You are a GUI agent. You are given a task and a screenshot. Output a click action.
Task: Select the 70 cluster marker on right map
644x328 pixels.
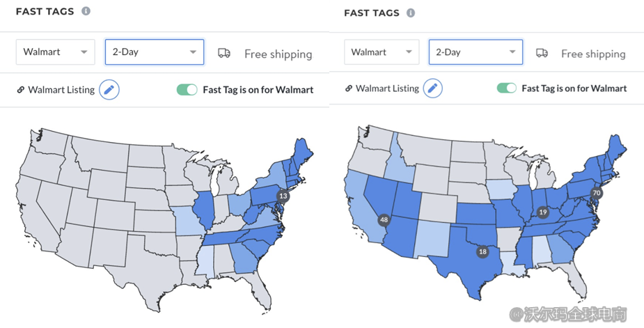click(596, 193)
